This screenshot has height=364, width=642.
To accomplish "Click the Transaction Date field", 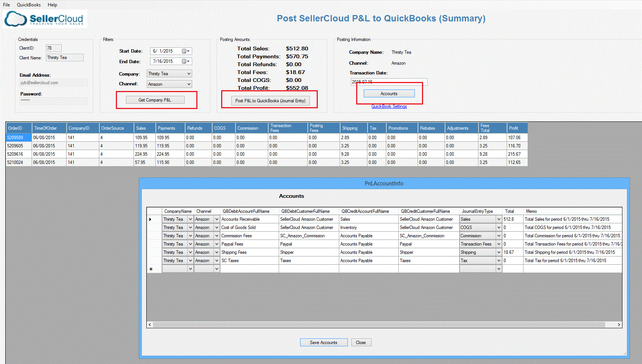I will tap(389, 82).
